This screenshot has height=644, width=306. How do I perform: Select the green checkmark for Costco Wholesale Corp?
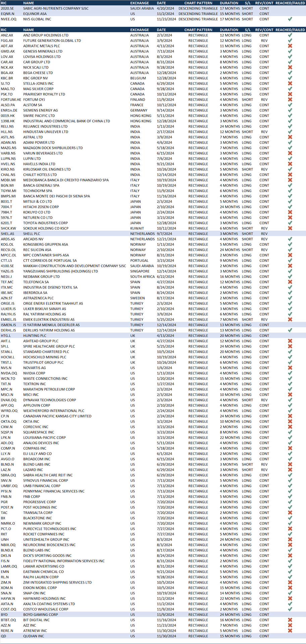click(x=290, y=609)
